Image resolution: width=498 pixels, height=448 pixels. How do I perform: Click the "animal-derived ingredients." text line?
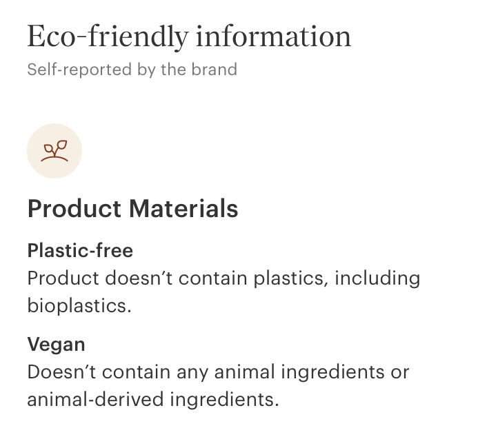153,399
